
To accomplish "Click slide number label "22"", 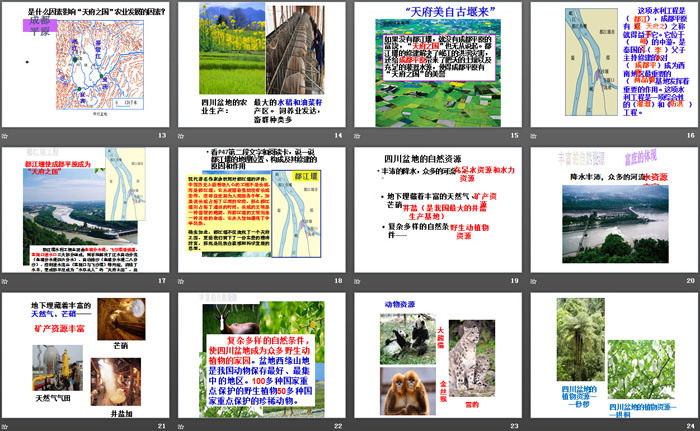I will (x=338, y=426).
